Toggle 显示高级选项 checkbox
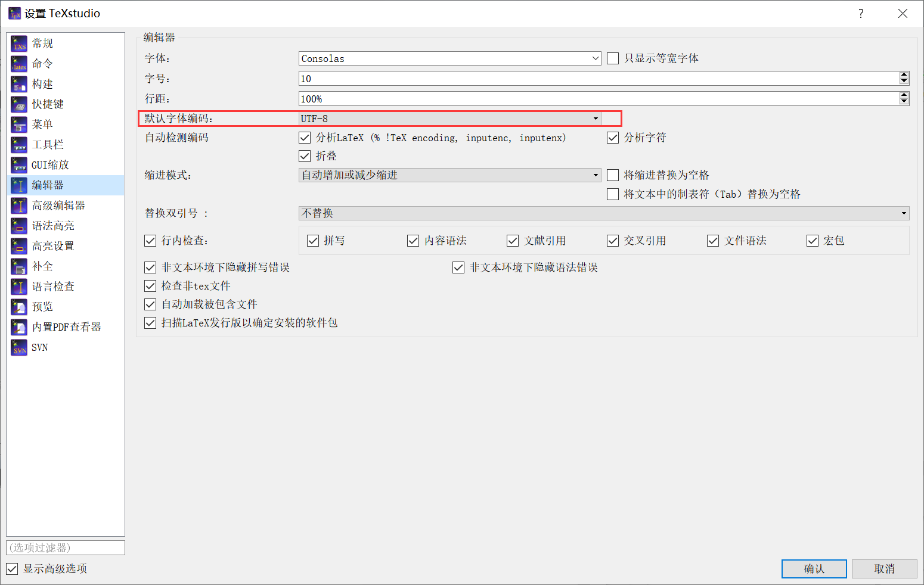 click(x=12, y=568)
